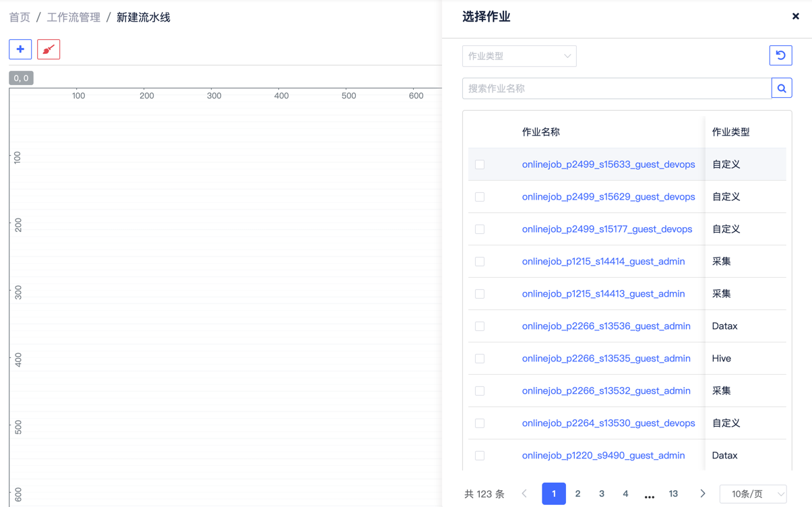Viewport: 812px width, 507px height.
Task: Enable checkbox for onlinejob_p1220_s9490_guest_admin
Action: click(480, 456)
